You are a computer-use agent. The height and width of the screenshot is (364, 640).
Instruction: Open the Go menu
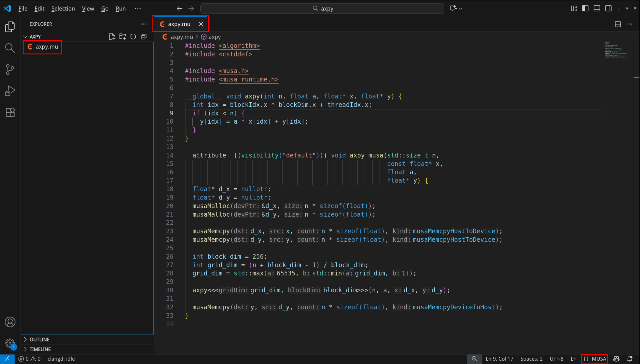click(105, 9)
